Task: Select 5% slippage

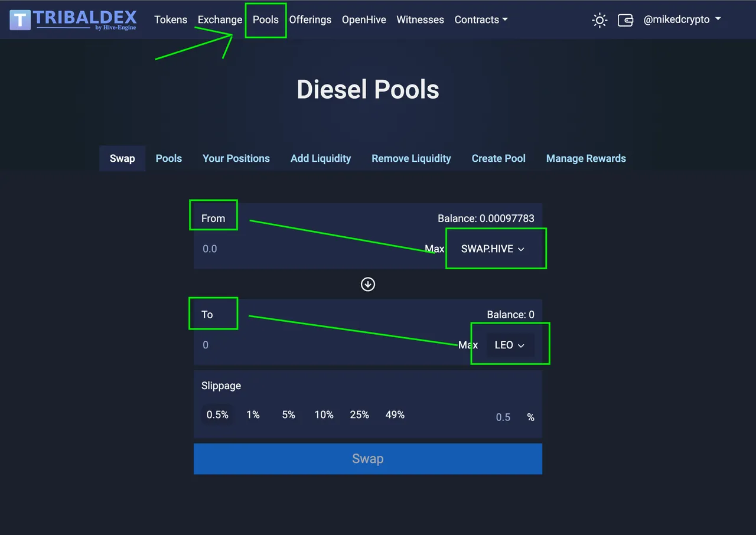Action: click(288, 415)
